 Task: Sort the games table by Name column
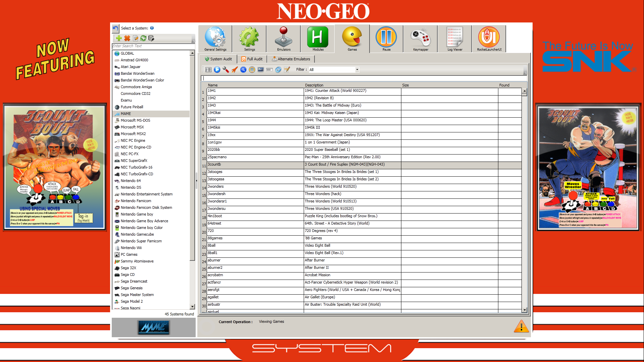pyautogui.click(x=255, y=85)
